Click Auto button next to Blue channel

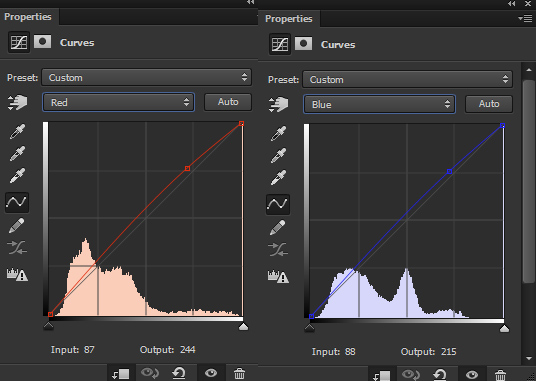pos(489,104)
